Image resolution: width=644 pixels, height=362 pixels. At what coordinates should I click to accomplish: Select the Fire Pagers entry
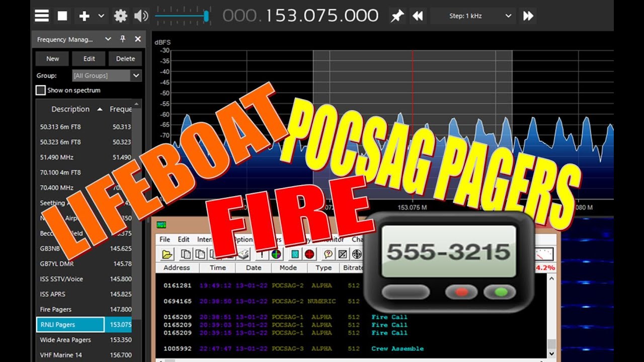pyautogui.click(x=84, y=309)
